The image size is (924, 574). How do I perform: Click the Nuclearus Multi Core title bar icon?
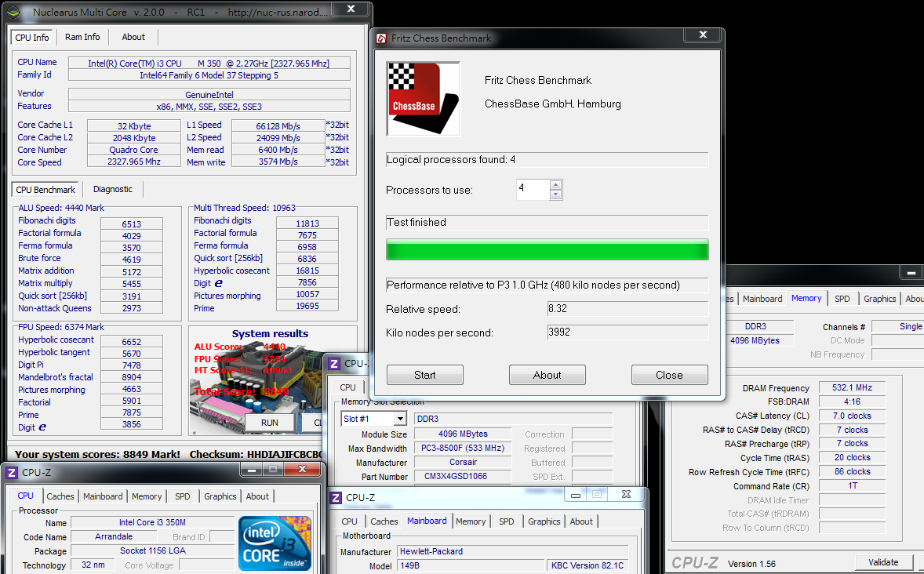[x=13, y=12]
